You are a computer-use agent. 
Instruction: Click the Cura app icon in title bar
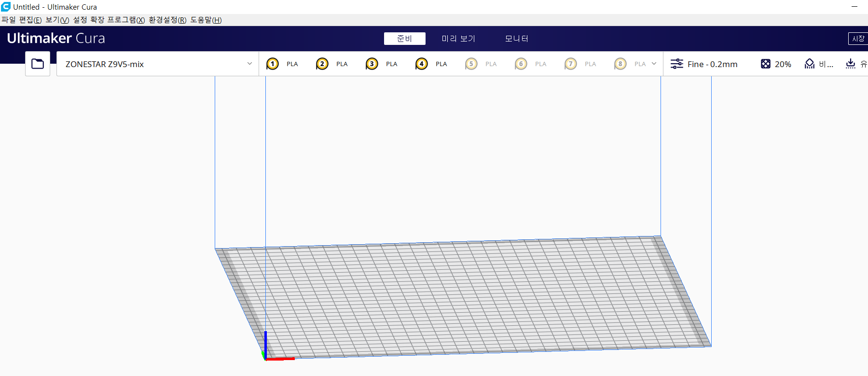click(x=6, y=7)
